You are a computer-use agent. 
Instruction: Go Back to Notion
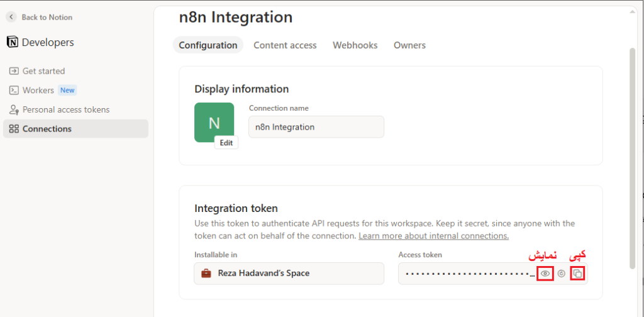pyautogui.click(x=40, y=17)
